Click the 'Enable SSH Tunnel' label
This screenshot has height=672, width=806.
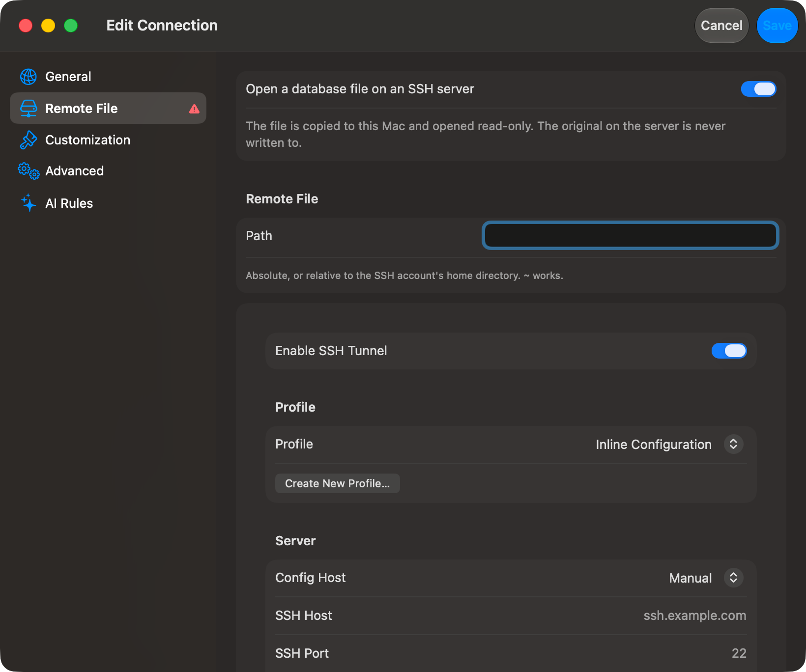pos(331,351)
